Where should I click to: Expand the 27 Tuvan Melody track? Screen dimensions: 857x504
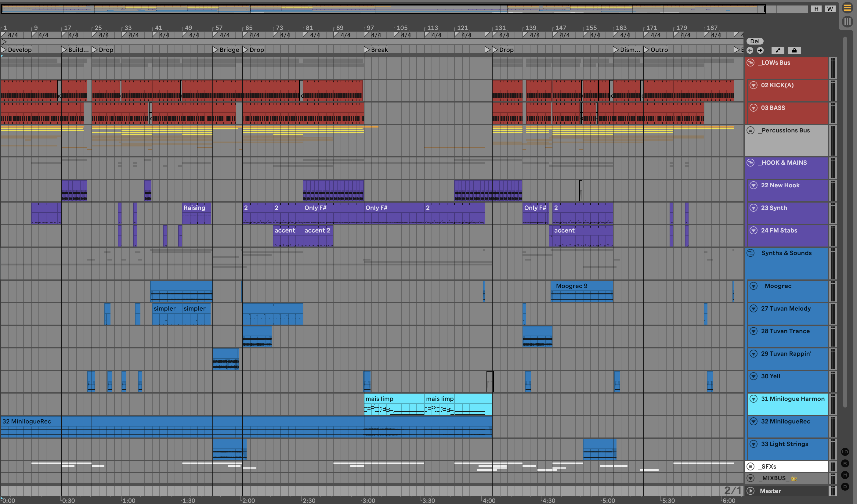pos(754,308)
